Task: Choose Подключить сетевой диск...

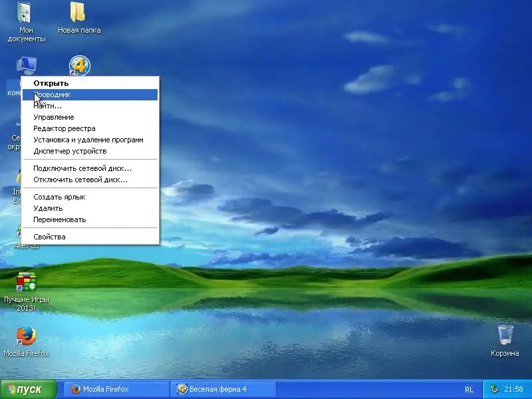Action: [90, 168]
